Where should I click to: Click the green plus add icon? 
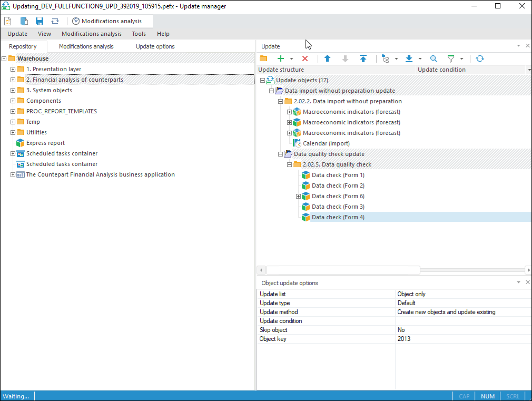point(281,58)
